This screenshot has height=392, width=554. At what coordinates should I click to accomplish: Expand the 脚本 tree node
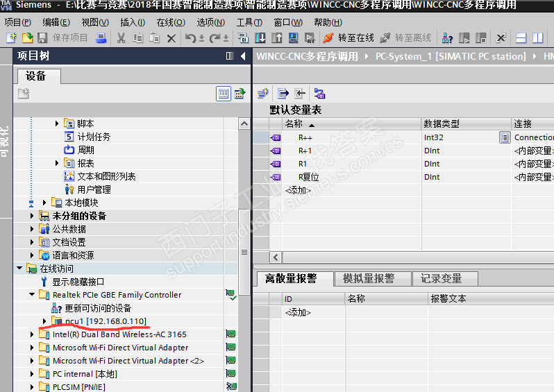pyautogui.click(x=57, y=123)
